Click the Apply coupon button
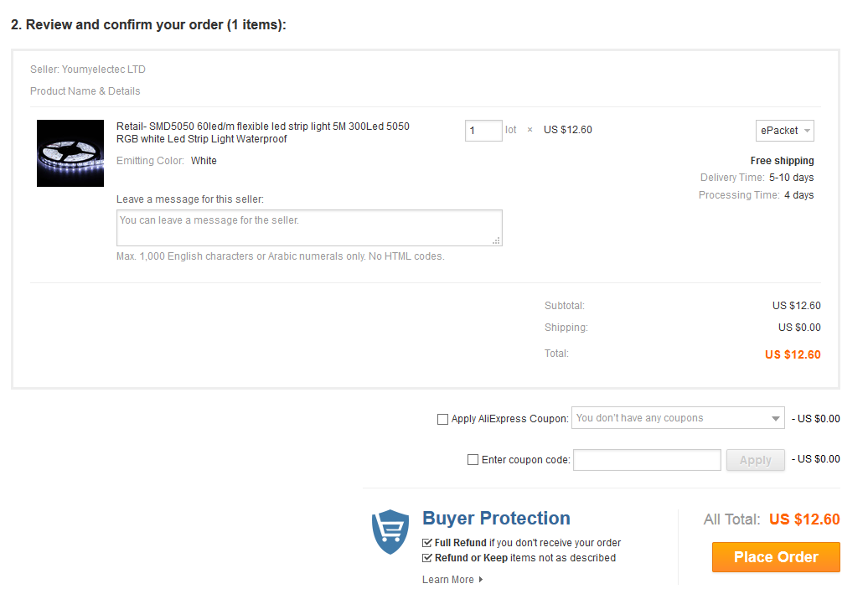Viewport: 868px width, 589px height. pos(756,460)
